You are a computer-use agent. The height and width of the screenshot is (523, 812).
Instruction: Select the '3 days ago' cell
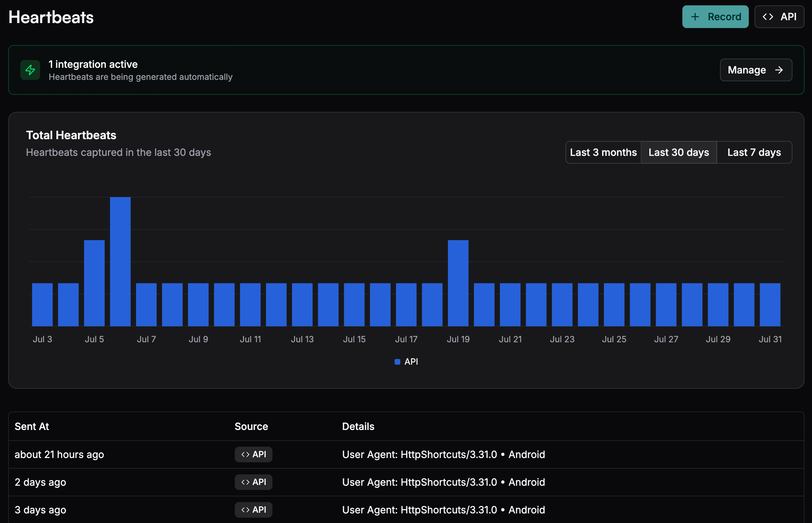(x=40, y=510)
